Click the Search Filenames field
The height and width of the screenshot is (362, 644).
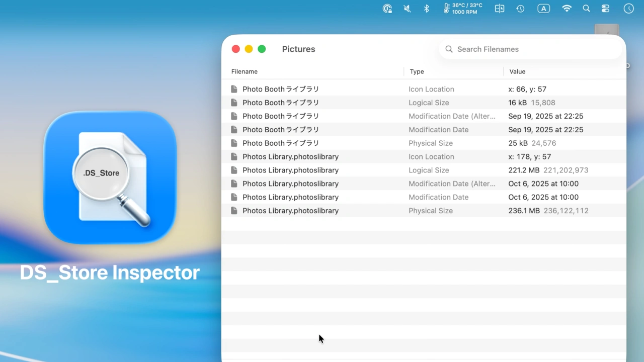coord(533,49)
